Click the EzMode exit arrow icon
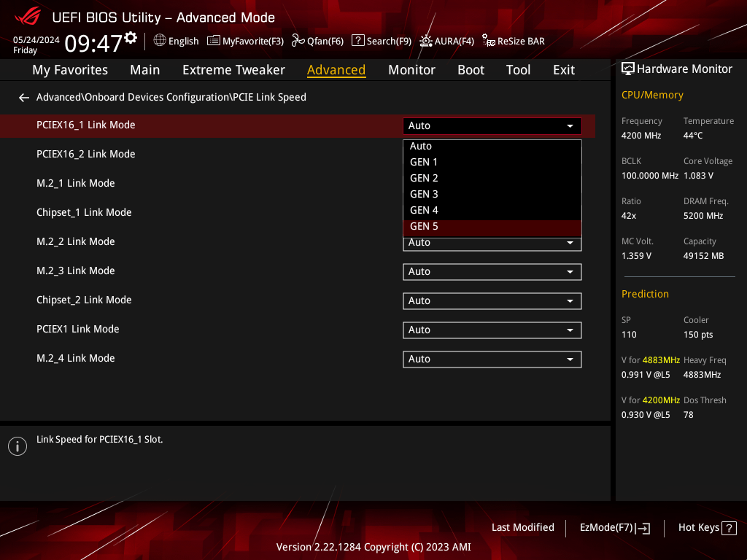 click(643, 528)
